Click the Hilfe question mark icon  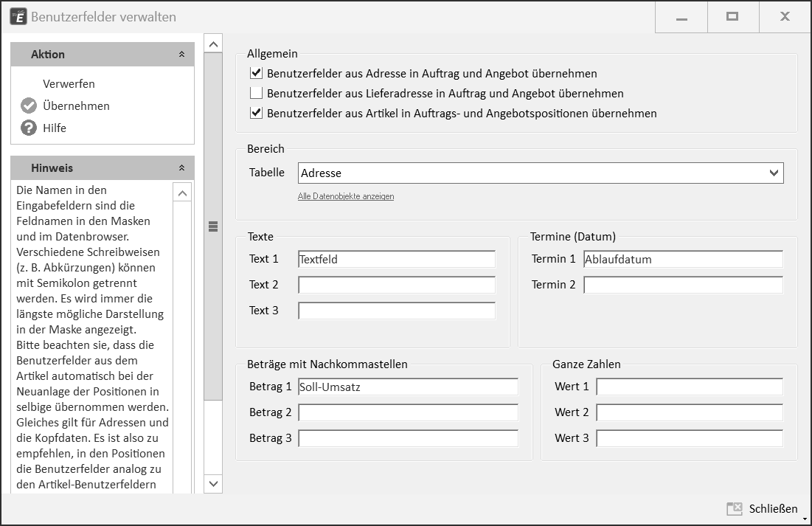29,128
